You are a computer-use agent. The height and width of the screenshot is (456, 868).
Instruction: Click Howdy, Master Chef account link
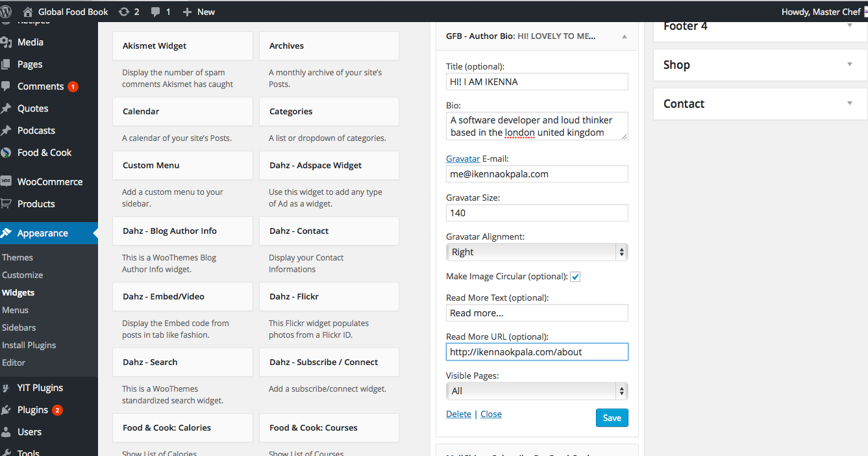[821, 12]
